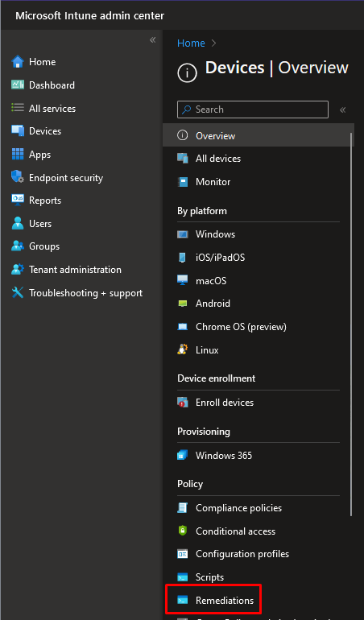This screenshot has width=364, height=620.
Task: Click the Groups people icon
Action: click(x=18, y=246)
